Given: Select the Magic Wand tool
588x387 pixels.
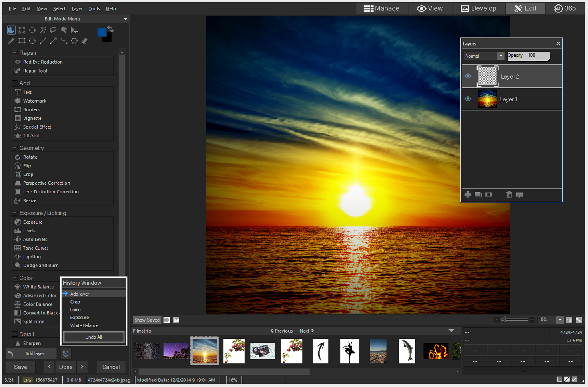Looking at the screenshot, I should (x=43, y=30).
